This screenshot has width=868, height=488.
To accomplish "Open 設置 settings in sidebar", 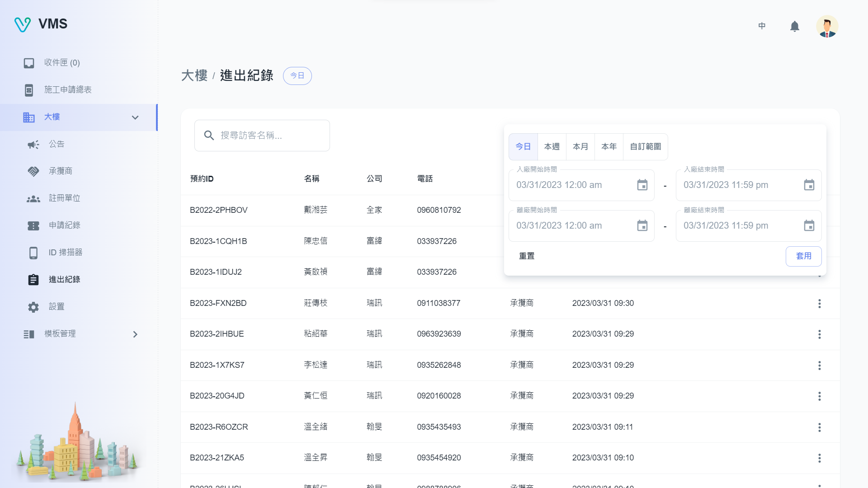I will pos(57,307).
